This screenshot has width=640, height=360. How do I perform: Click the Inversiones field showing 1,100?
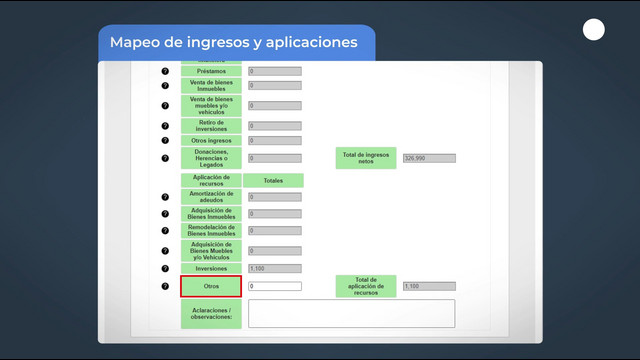pos(275,268)
